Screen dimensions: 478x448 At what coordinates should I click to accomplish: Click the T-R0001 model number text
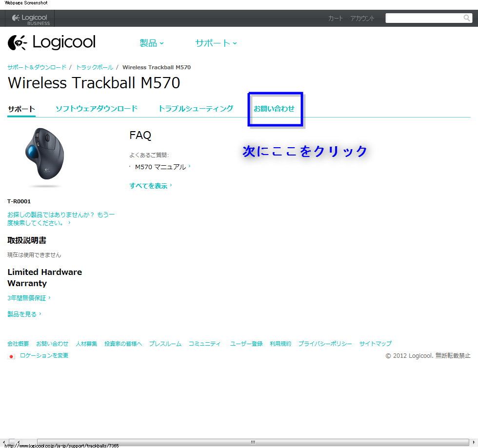19,201
